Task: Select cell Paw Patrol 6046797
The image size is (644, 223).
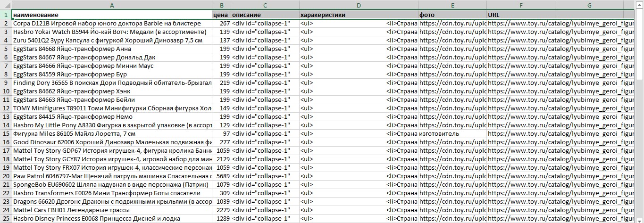Action: click(112, 176)
